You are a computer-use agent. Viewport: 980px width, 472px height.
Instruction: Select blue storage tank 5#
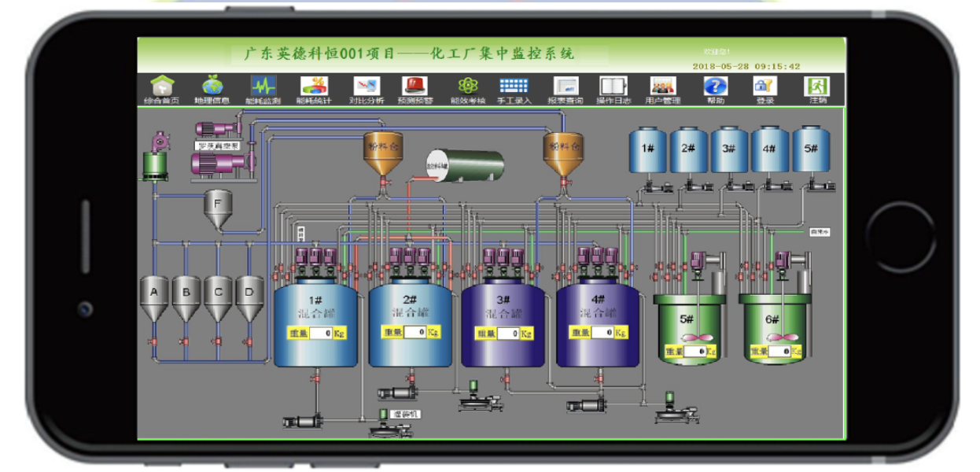click(x=812, y=149)
